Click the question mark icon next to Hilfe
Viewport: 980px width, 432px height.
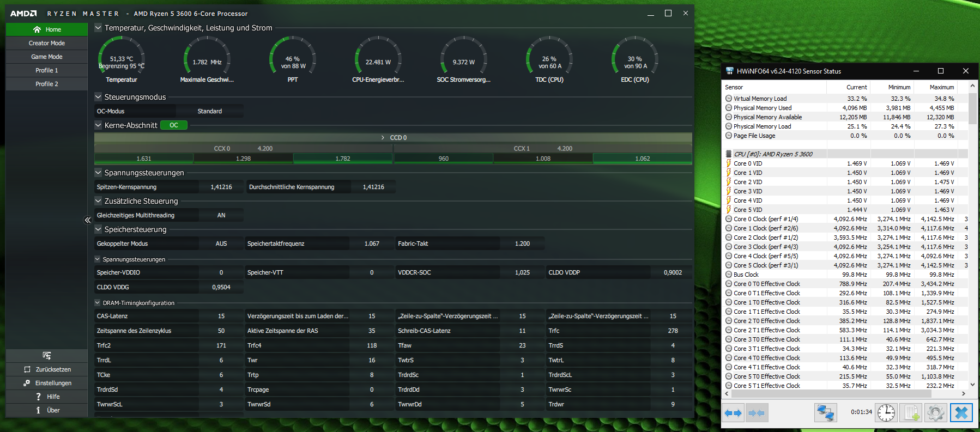pyautogui.click(x=38, y=397)
